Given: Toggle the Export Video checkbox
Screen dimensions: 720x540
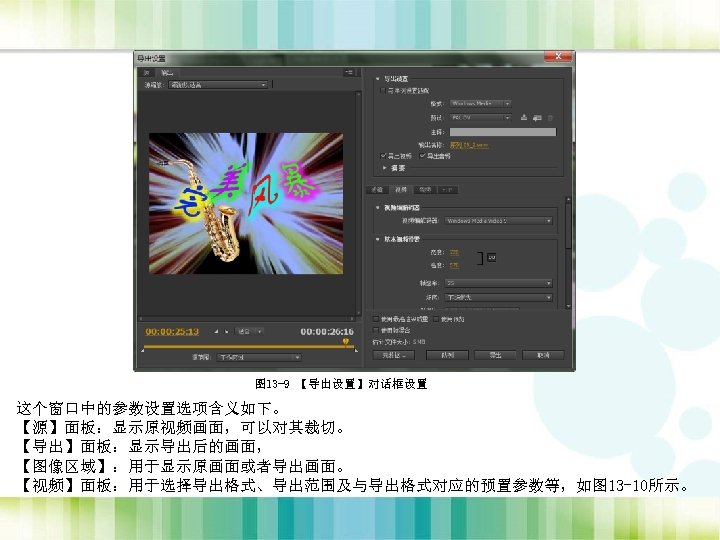Looking at the screenshot, I should (x=383, y=156).
